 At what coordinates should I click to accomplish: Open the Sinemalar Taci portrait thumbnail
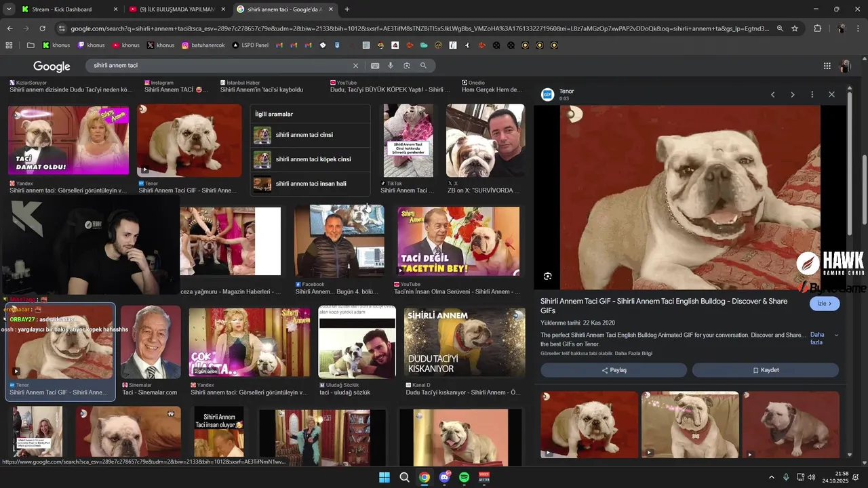click(x=151, y=342)
